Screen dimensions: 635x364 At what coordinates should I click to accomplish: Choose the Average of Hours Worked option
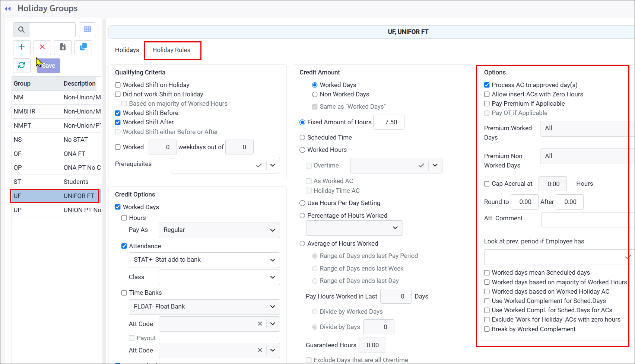302,243
